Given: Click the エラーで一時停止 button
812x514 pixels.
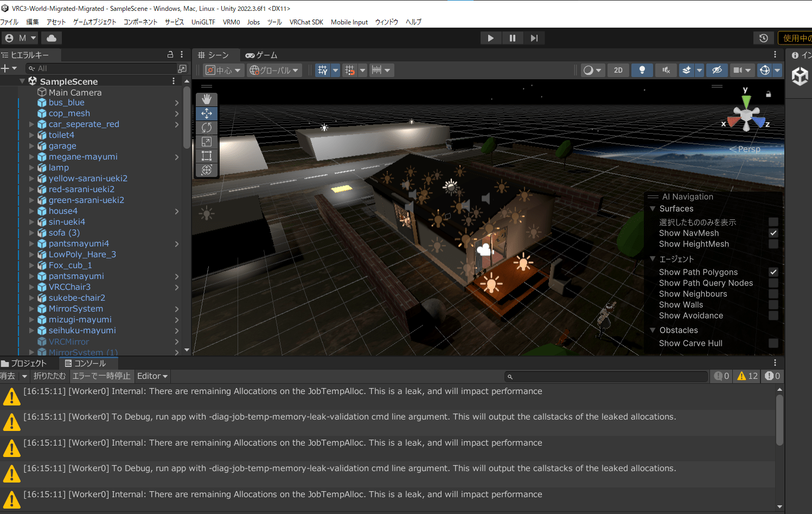Looking at the screenshot, I should (101, 376).
